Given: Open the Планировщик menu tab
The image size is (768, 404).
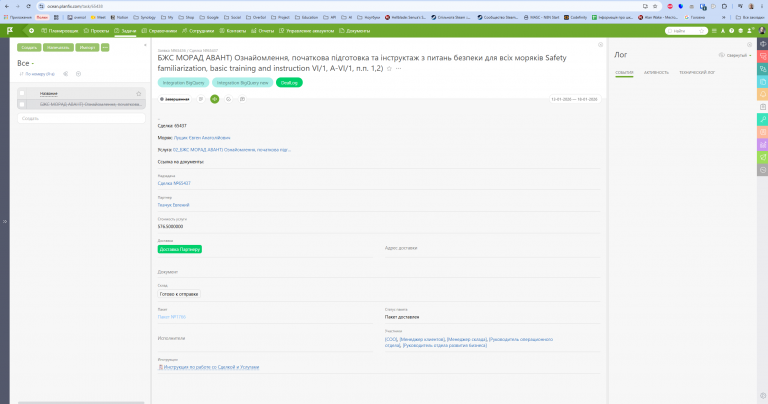Looking at the screenshot, I should [x=60, y=30].
